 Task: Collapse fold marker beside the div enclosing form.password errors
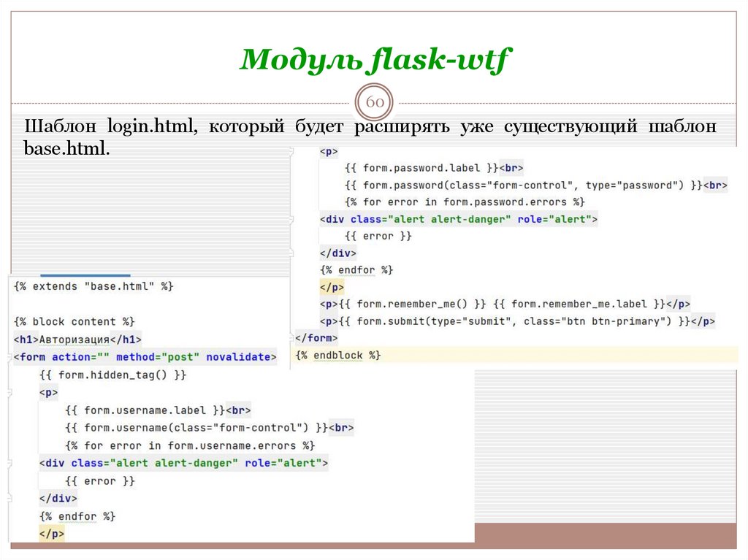point(291,220)
